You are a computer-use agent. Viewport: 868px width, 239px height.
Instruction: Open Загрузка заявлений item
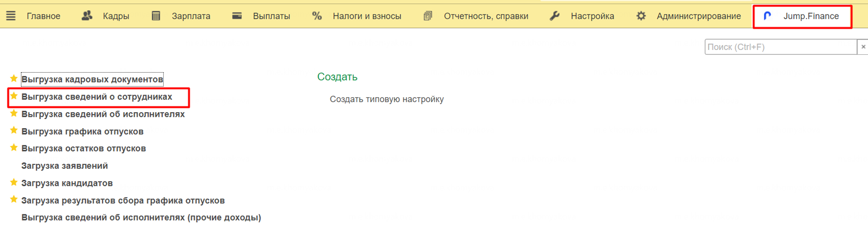point(65,166)
